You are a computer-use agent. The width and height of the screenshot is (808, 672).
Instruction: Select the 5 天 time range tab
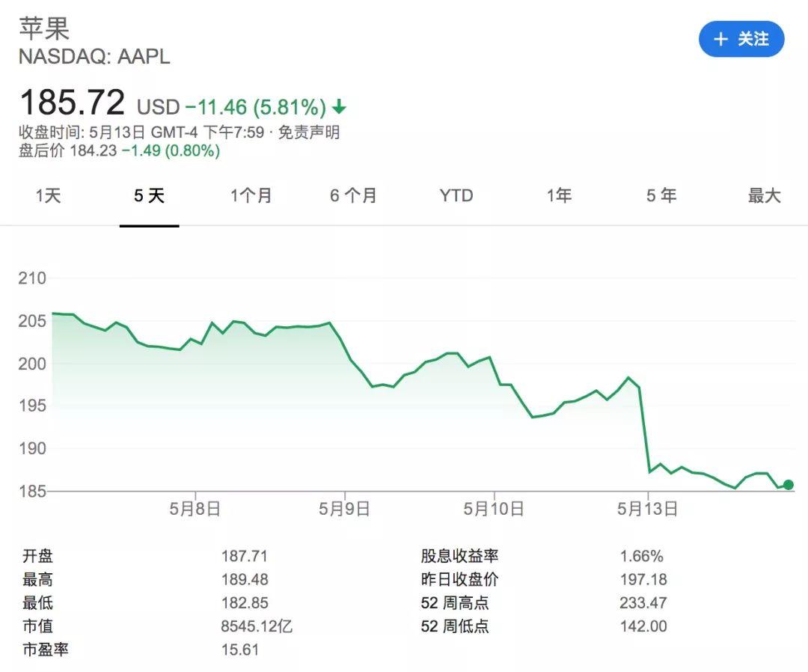(150, 196)
